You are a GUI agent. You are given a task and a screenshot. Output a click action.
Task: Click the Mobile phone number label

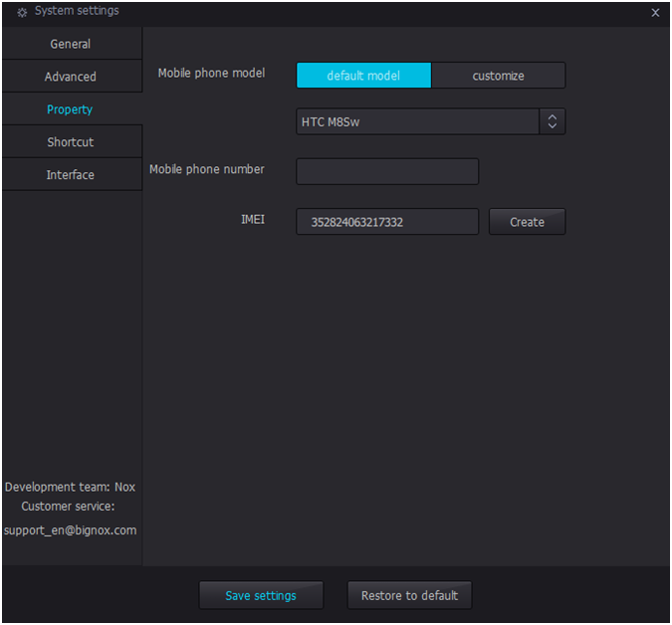pos(207,169)
